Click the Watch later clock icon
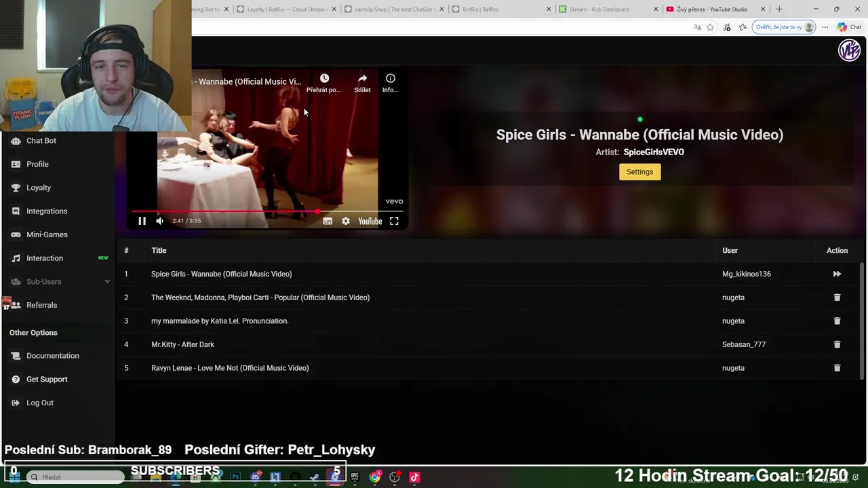Screen dimensions: 868x488 (x=324, y=79)
